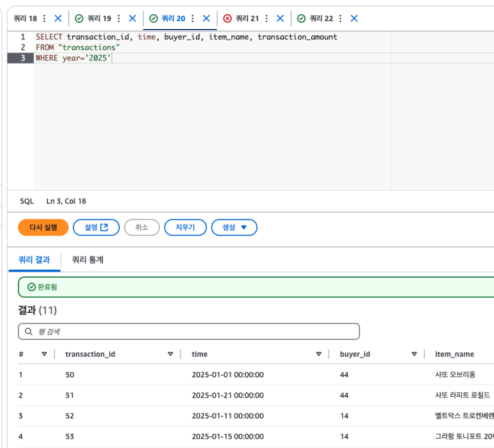The width and height of the screenshot is (494, 448).
Task: Open the kebab menu on 쿼리 19 tab
Action: [118, 19]
